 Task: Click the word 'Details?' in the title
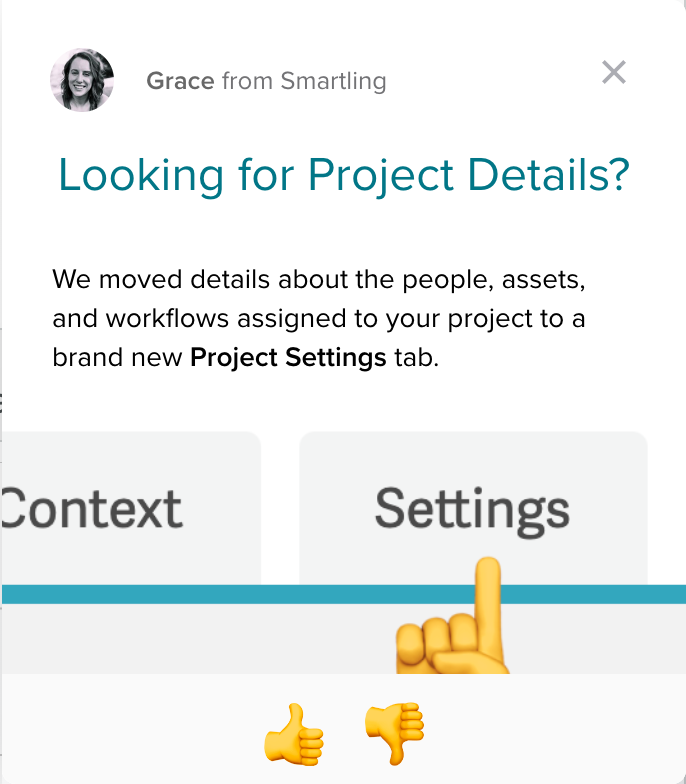point(548,175)
